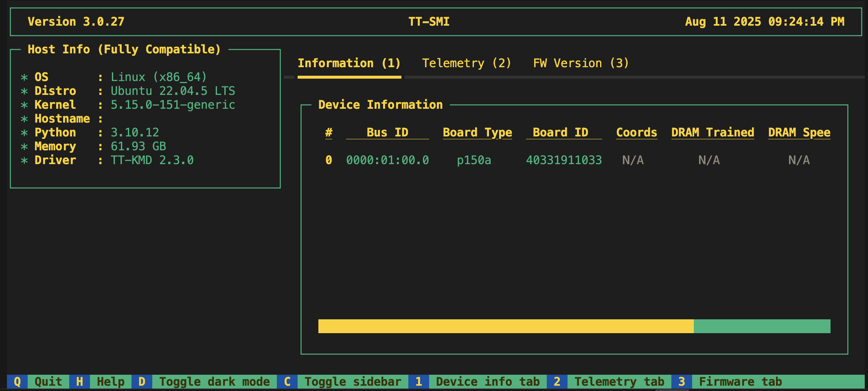Click the Board Type column header
The width and height of the screenshot is (868, 391).
[477, 132]
